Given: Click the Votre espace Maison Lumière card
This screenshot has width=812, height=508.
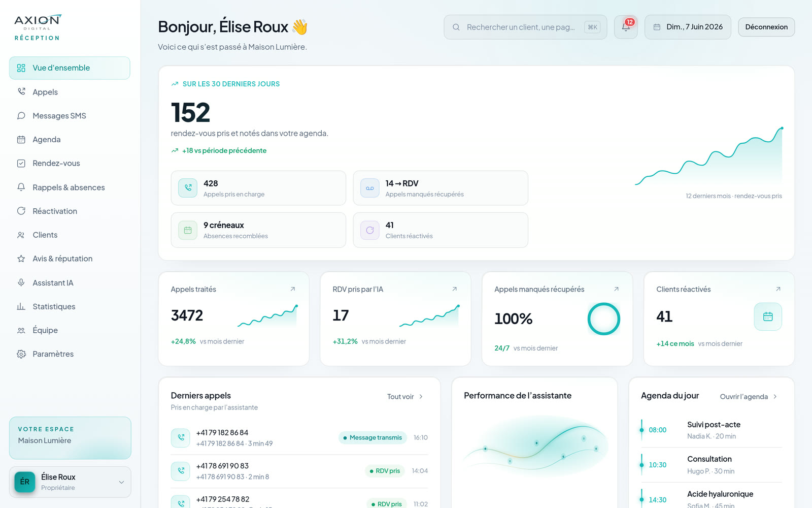Looking at the screenshot, I should (x=70, y=438).
